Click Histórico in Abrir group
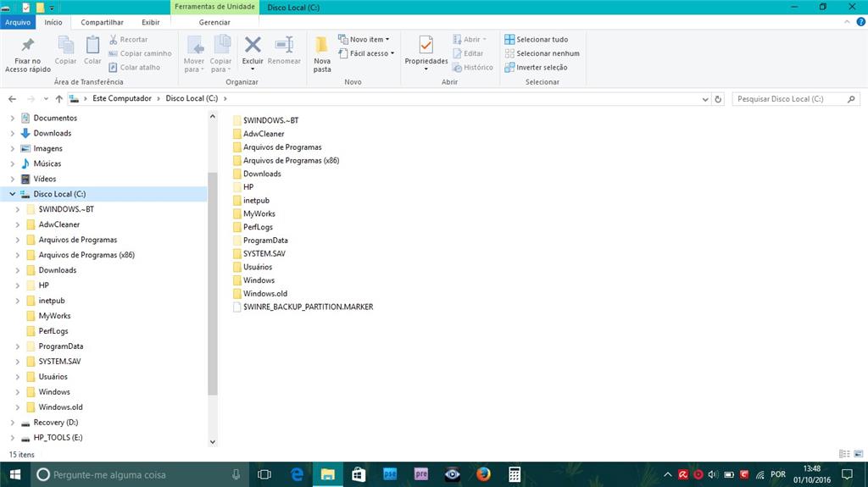 pyautogui.click(x=472, y=68)
